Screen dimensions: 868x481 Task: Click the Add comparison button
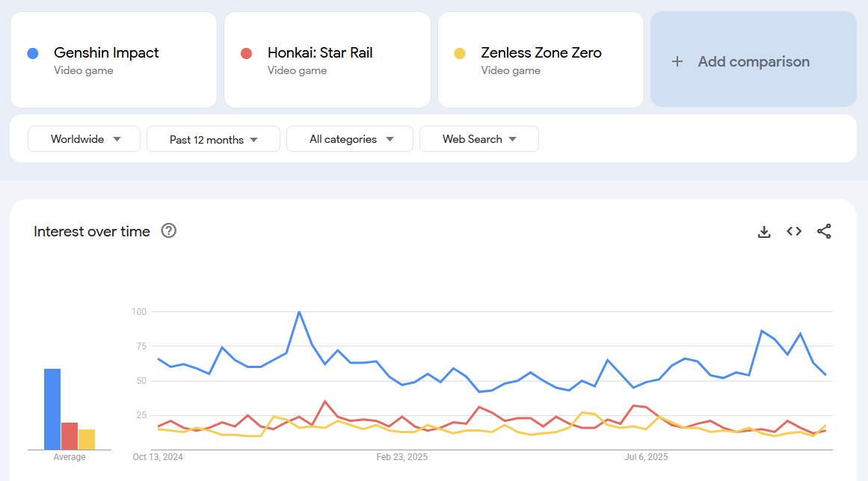click(x=753, y=61)
